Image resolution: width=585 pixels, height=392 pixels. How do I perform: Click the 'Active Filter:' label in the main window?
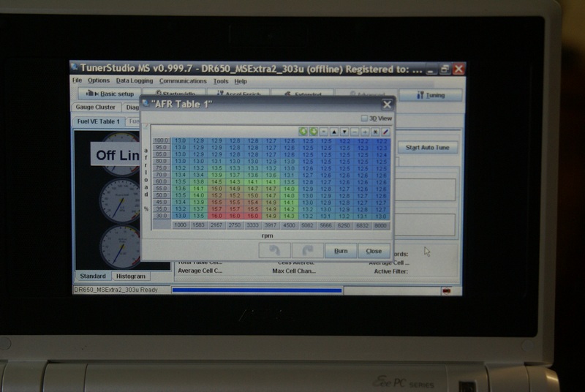pos(391,271)
